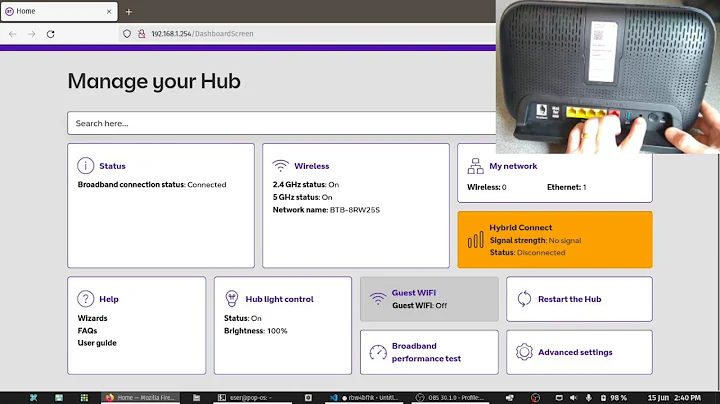Open a new browser tab with plus

click(x=129, y=11)
